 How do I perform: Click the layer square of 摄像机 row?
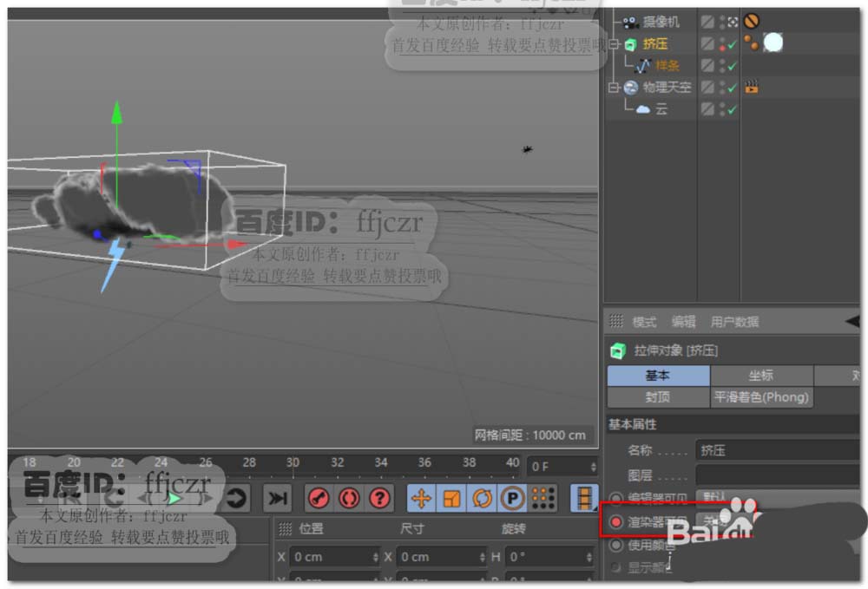pos(707,23)
